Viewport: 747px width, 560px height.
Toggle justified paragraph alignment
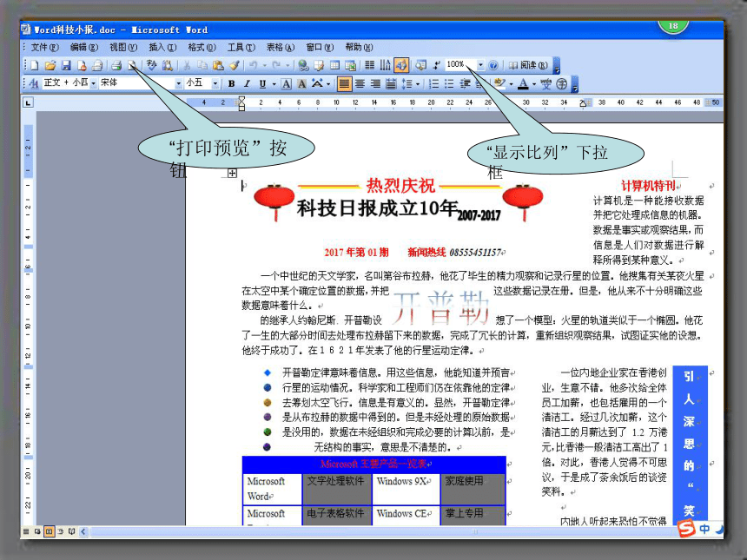pyautogui.click(x=344, y=84)
